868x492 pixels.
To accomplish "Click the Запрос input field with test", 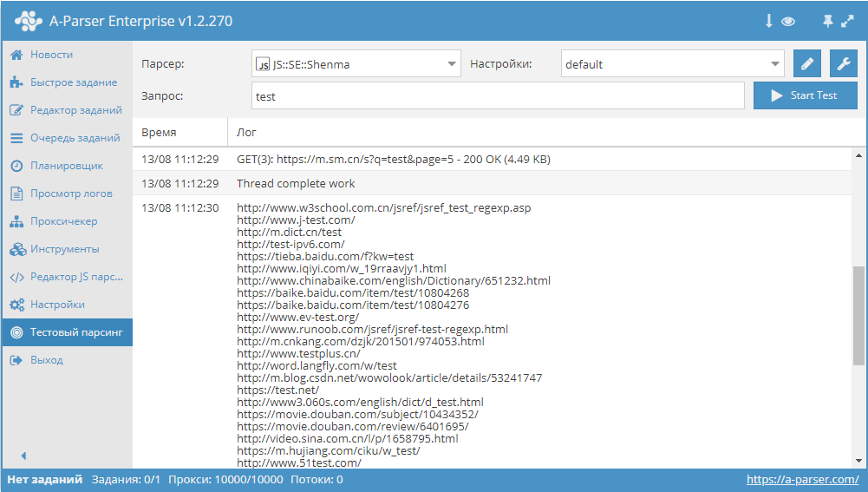I will [498, 95].
